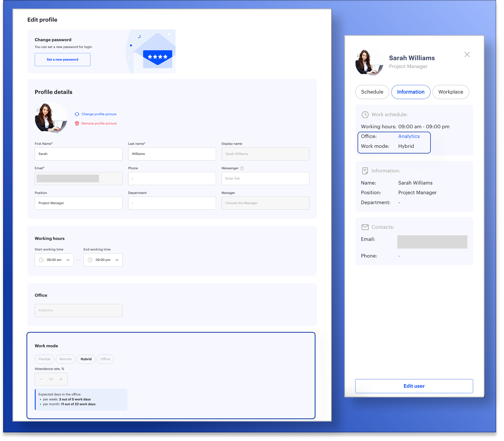Viewport: 504px width, 441px height.
Task: Switch to the Workplace tab
Action: pyautogui.click(x=451, y=92)
